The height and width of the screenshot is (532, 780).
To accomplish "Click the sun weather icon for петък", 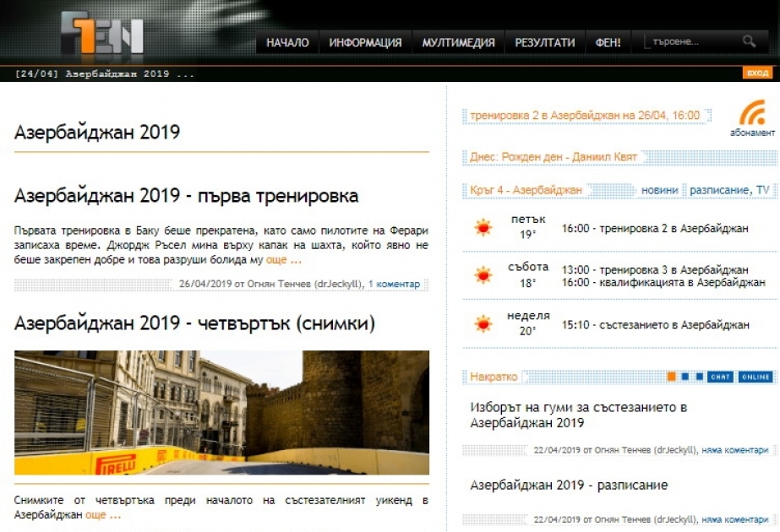I will coord(483,228).
